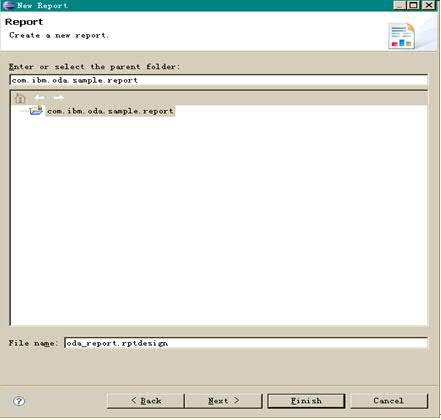Image resolution: width=441 pixels, height=420 pixels.
Task: Click the Next button
Action: coord(223,401)
